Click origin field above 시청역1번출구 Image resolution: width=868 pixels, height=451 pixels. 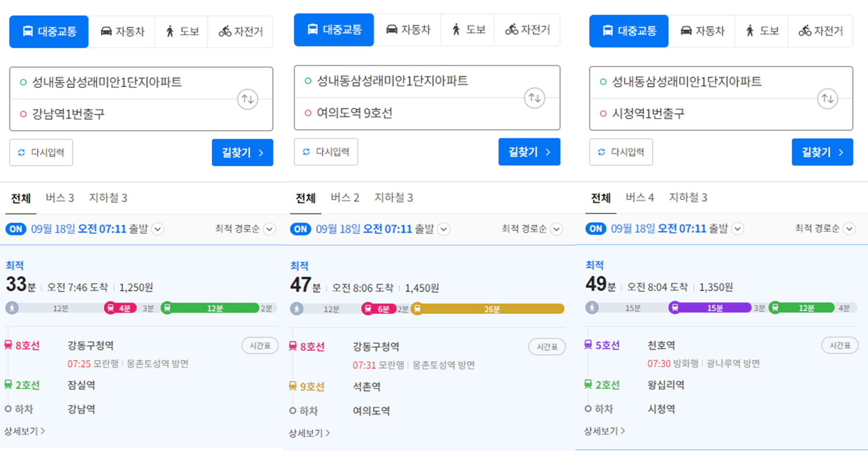tap(704, 82)
